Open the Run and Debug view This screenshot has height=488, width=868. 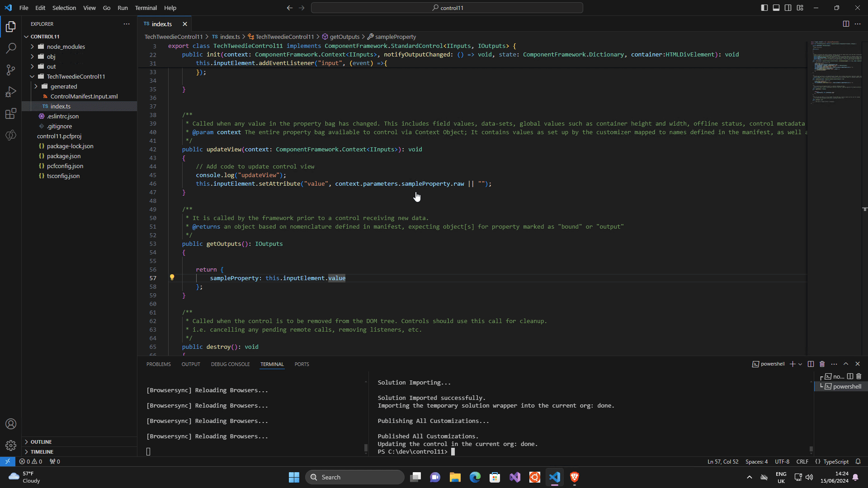point(11,92)
